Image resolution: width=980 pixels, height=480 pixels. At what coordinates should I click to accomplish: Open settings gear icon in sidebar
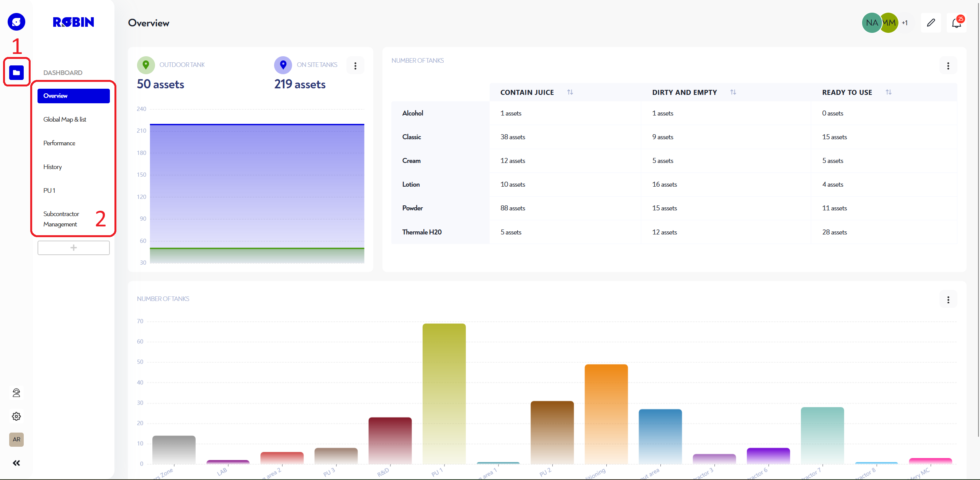(16, 416)
